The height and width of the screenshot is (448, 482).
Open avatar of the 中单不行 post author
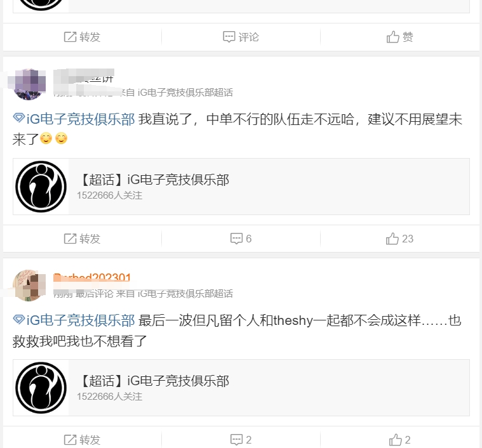[x=29, y=84]
